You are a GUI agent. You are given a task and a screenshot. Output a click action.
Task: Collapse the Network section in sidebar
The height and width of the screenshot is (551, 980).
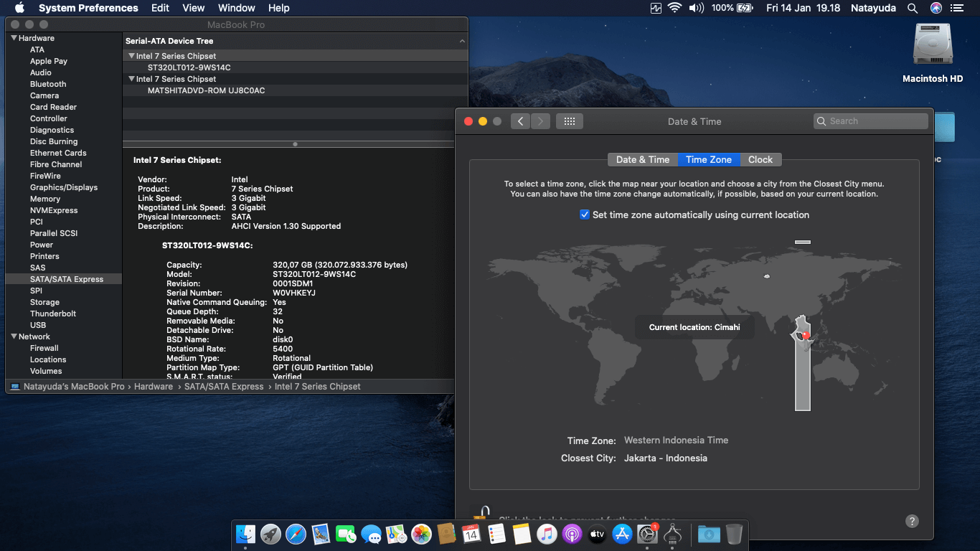tap(14, 336)
